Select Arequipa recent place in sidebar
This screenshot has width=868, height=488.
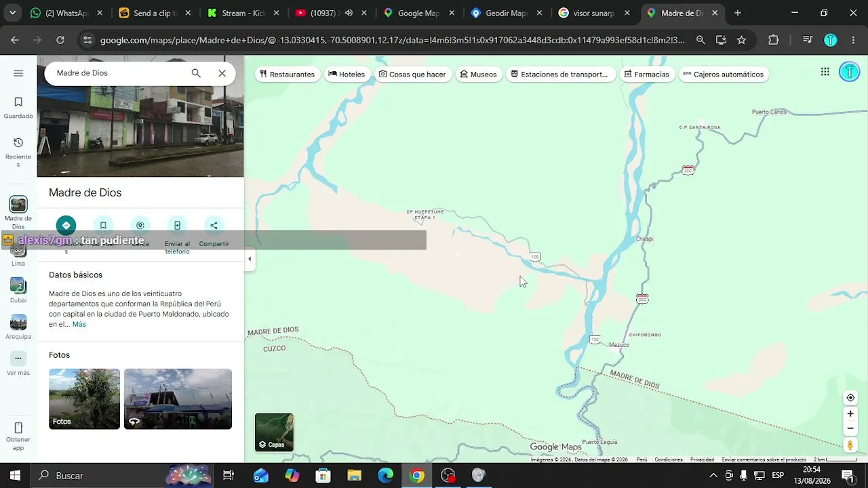point(18,327)
